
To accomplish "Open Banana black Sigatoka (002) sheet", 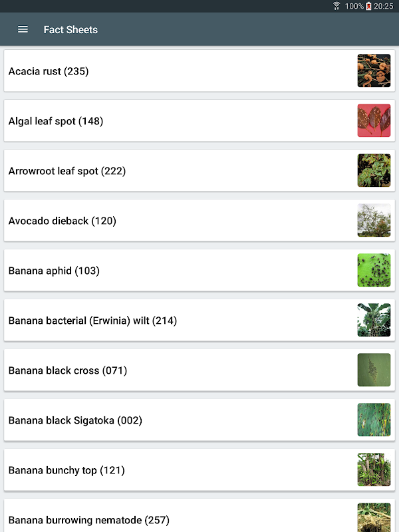I will coord(199,420).
